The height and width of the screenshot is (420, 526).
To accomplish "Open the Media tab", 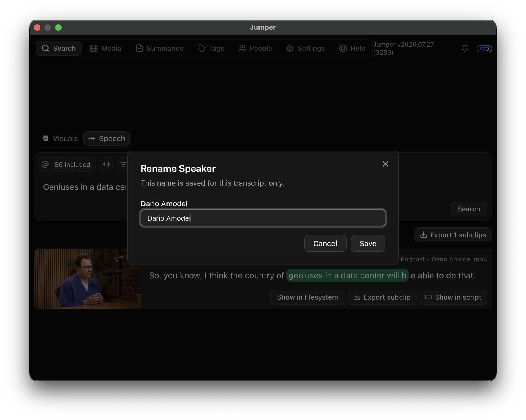I will [106, 48].
